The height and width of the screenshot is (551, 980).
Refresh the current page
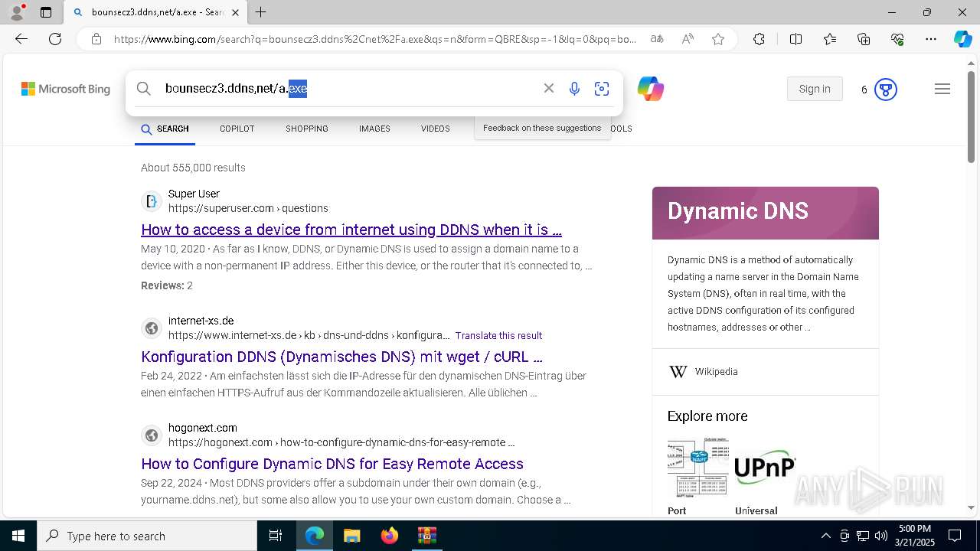(x=55, y=39)
